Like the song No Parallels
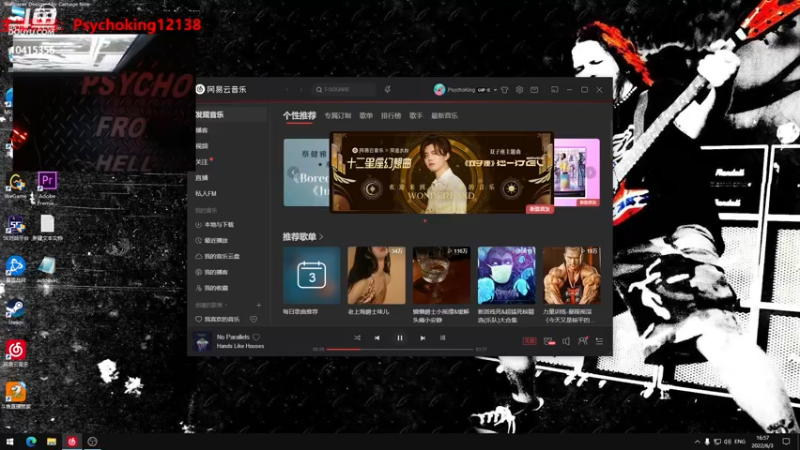This screenshot has width=800, height=450. pyautogui.click(x=256, y=337)
